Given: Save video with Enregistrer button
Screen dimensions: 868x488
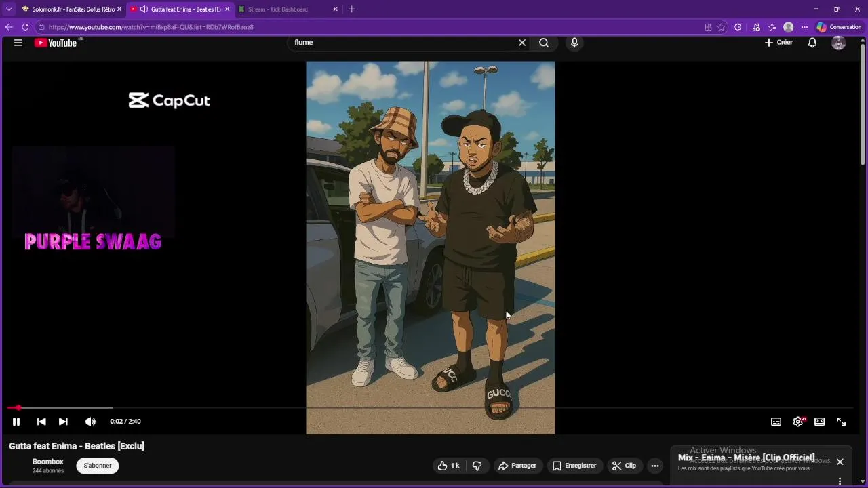Looking at the screenshot, I should [x=574, y=466].
